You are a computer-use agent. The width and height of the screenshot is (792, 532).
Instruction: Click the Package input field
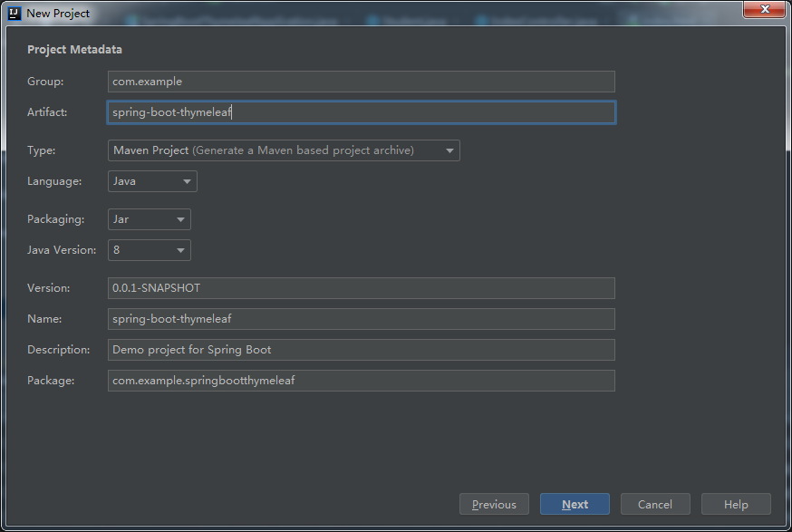[362, 381]
